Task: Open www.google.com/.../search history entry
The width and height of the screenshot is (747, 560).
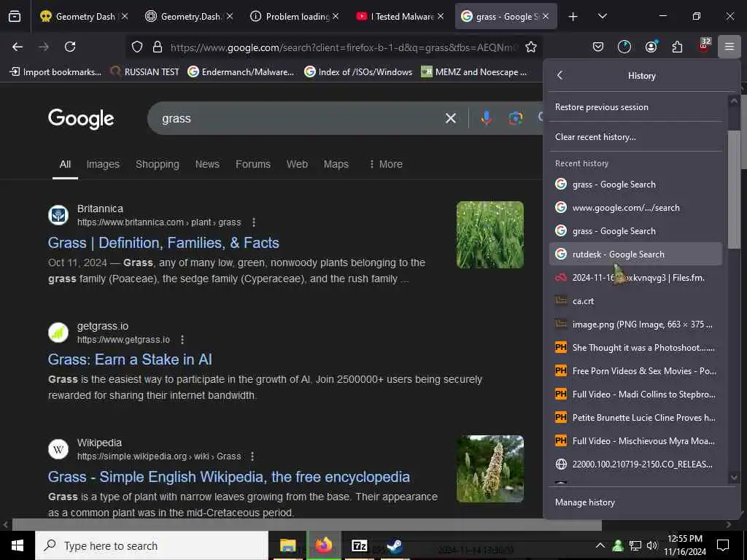Action: pyautogui.click(x=635, y=208)
